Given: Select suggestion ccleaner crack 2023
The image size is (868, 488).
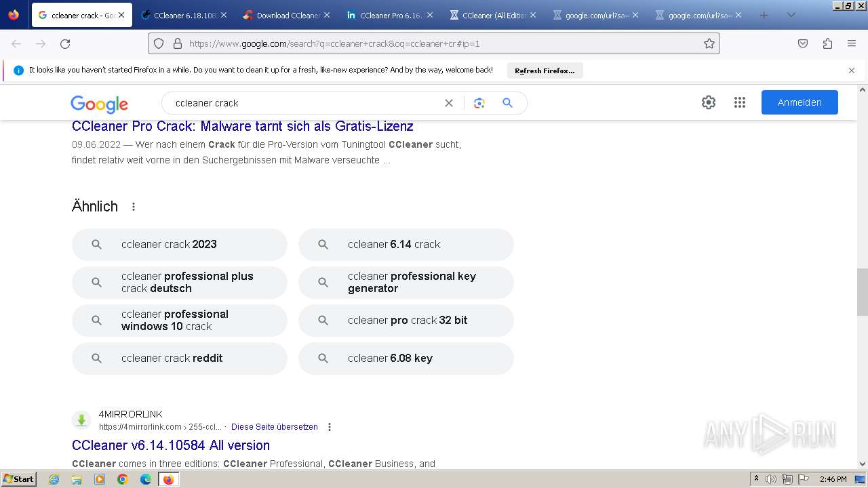Looking at the screenshot, I should coord(180,245).
